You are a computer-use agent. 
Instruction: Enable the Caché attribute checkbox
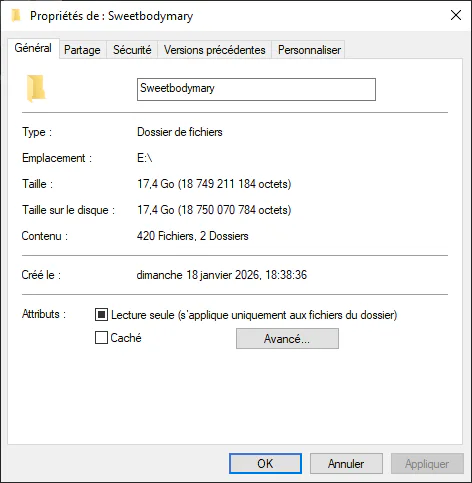[x=101, y=337]
